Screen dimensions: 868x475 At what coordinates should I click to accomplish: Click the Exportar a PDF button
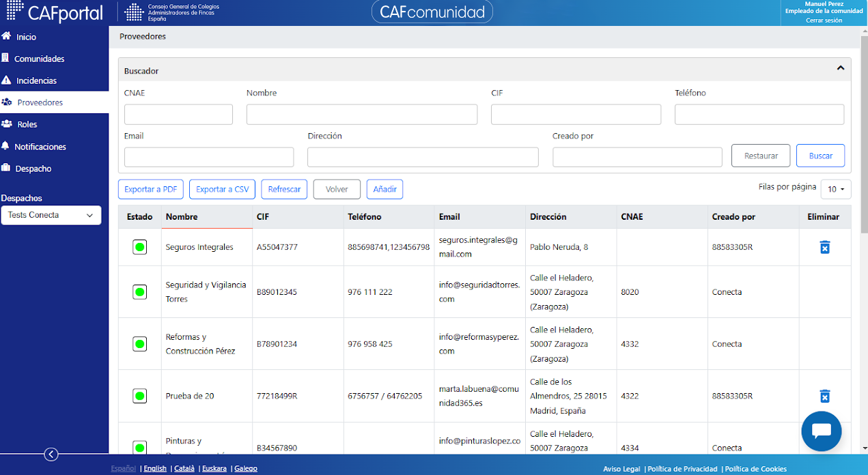pyautogui.click(x=151, y=189)
